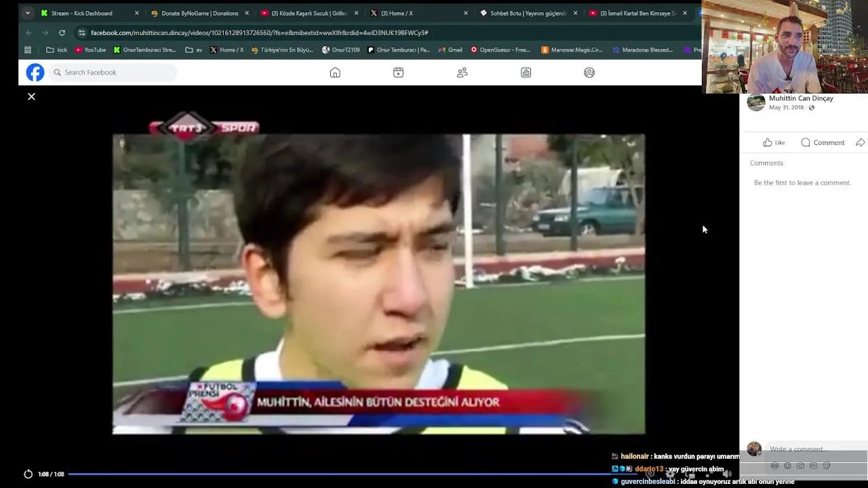Expand the ev bookmarks folder
The height and width of the screenshot is (488, 868).
coord(193,49)
